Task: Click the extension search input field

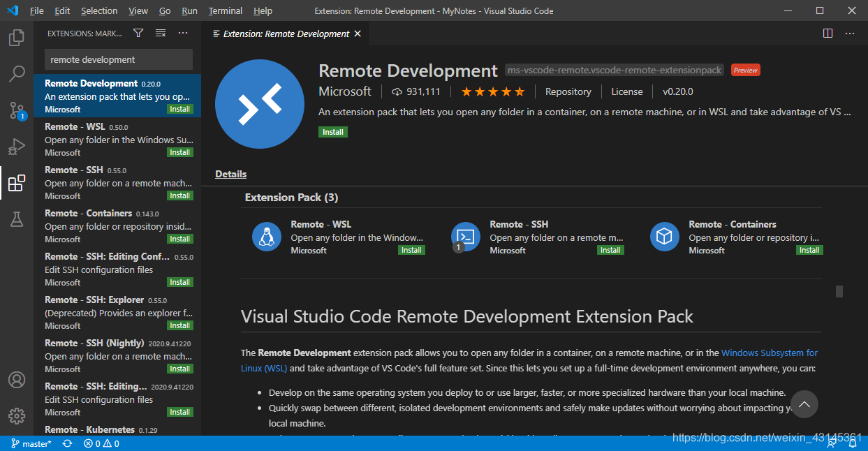Action: (x=118, y=59)
